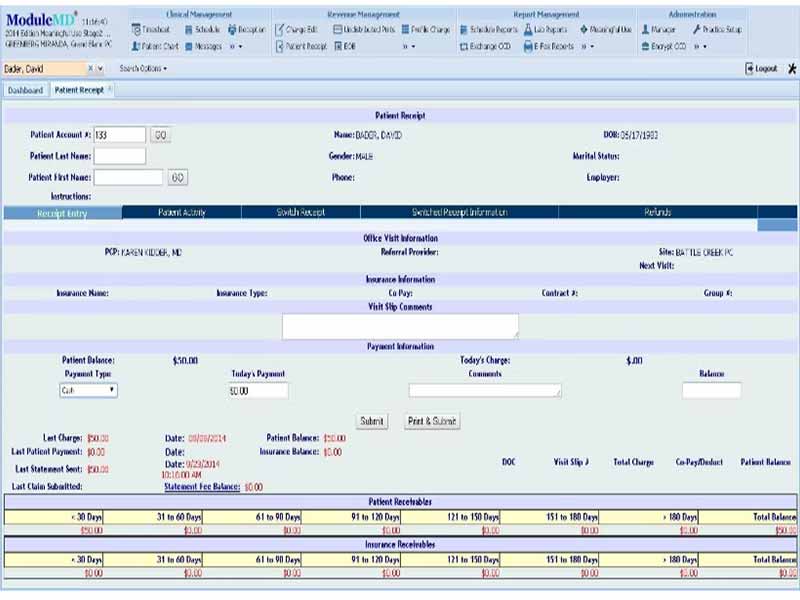Open Lab Reports icon
Screen dimensions: 800x600
(x=529, y=30)
